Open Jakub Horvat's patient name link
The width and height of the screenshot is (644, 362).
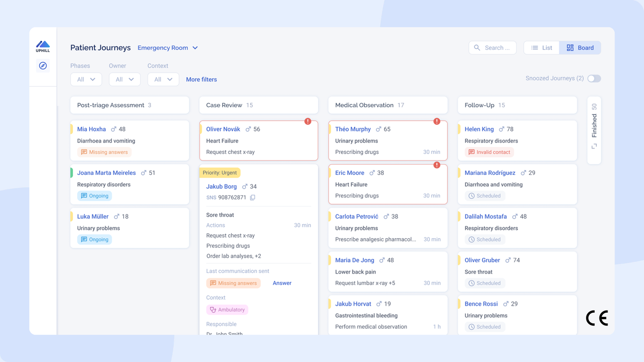pyautogui.click(x=353, y=304)
